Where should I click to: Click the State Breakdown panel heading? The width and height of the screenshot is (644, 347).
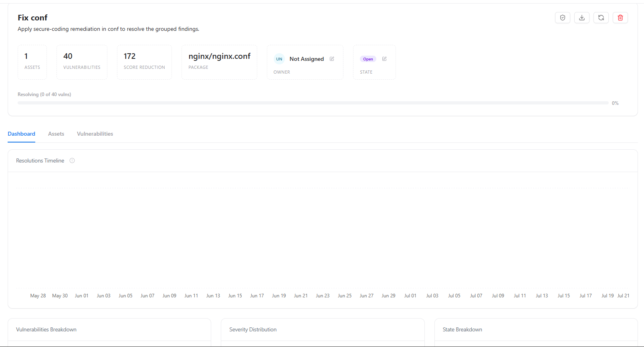click(462, 329)
